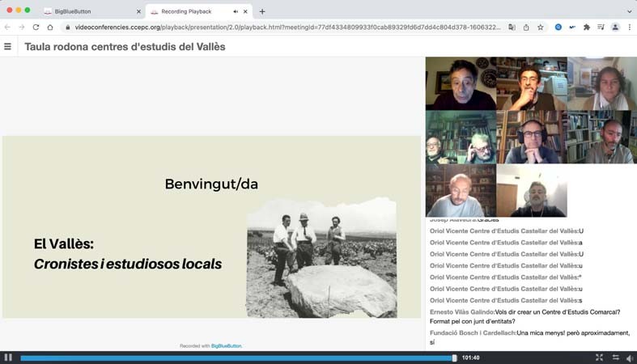Open the browser home page
The image size is (637, 364).
click(x=50, y=28)
